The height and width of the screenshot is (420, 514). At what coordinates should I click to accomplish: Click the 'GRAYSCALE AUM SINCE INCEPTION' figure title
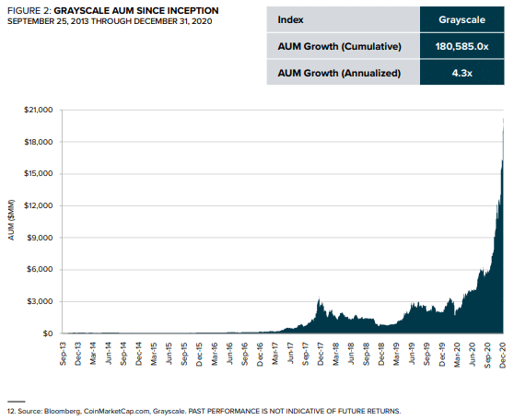(x=136, y=11)
